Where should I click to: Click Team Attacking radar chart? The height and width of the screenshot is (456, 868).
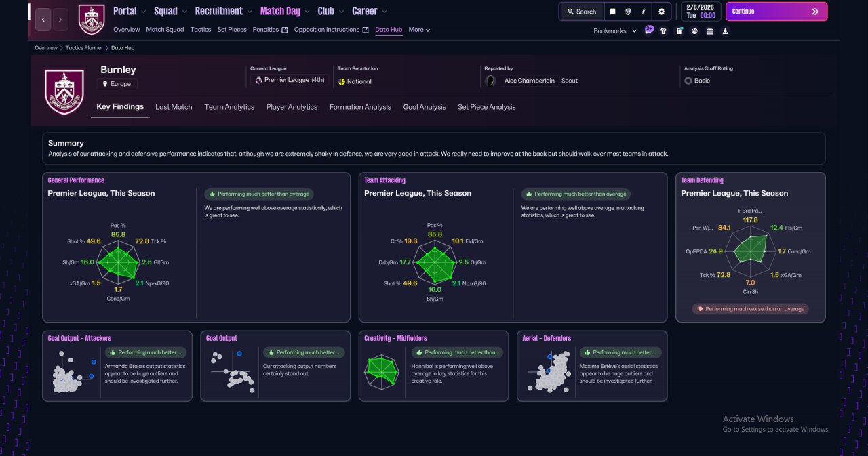click(x=435, y=262)
